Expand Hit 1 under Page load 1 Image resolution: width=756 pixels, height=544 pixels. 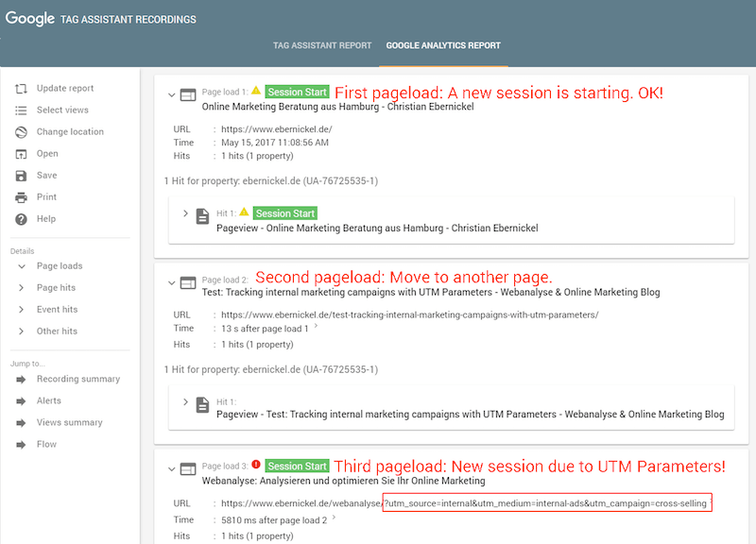click(x=185, y=213)
